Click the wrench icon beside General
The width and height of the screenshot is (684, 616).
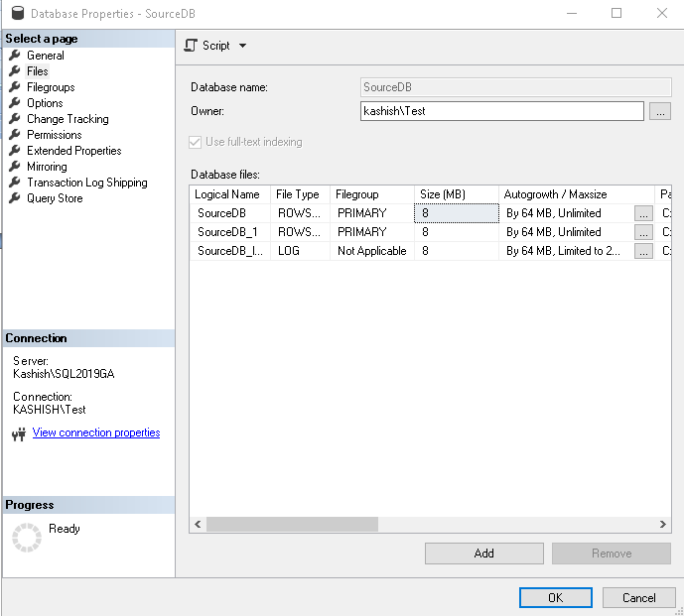coord(15,56)
